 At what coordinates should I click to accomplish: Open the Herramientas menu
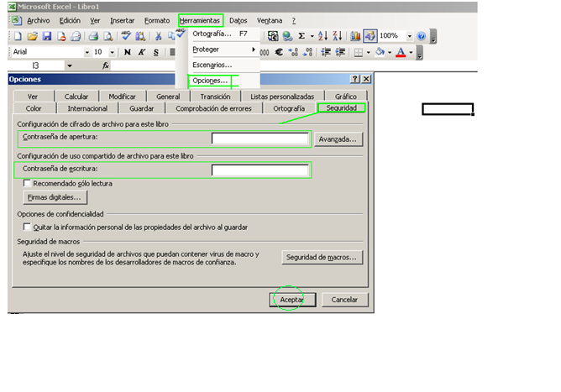tap(200, 21)
